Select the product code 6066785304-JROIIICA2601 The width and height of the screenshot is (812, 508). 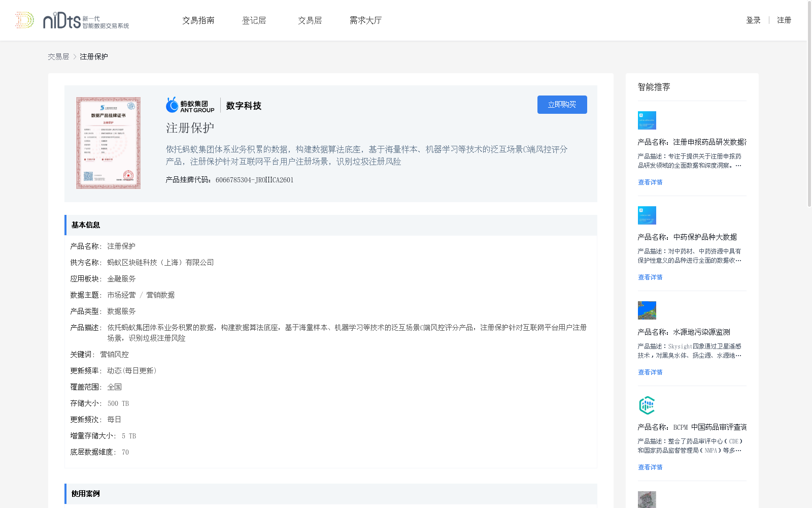(255, 180)
